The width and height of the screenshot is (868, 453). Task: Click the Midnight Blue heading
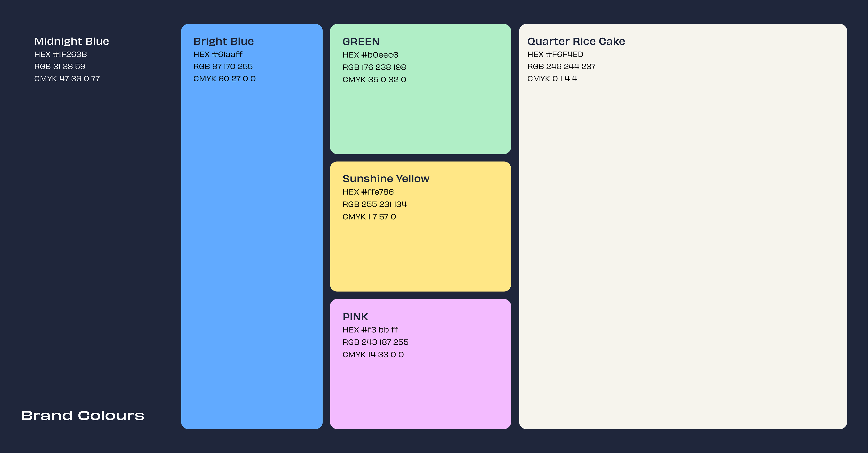click(72, 41)
